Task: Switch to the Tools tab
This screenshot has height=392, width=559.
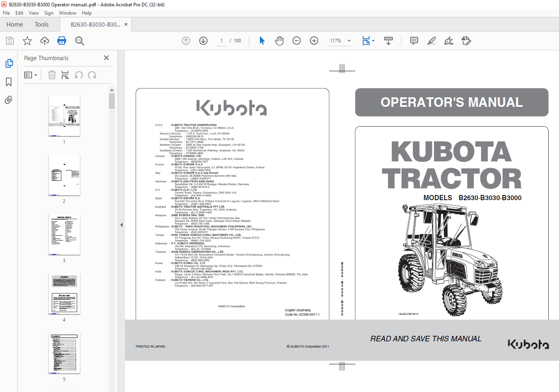Action: coord(42,25)
